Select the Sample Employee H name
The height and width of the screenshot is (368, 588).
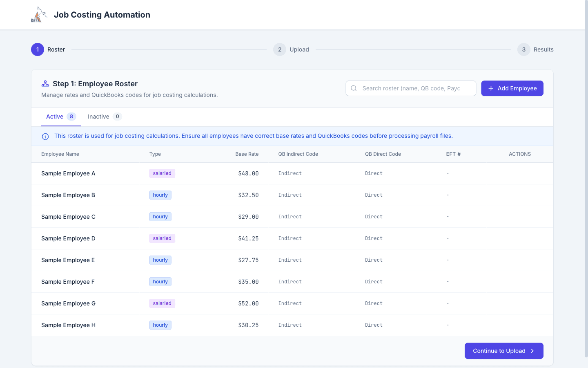pyautogui.click(x=68, y=325)
